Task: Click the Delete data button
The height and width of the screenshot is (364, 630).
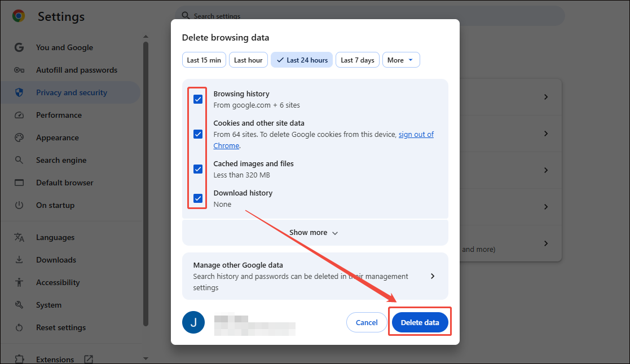Action: click(x=420, y=322)
